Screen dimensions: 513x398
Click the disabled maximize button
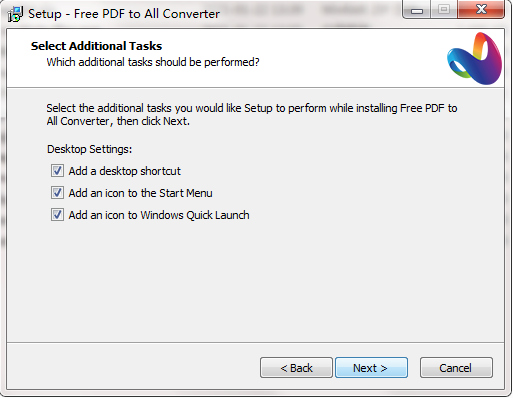[x=444, y=10]
